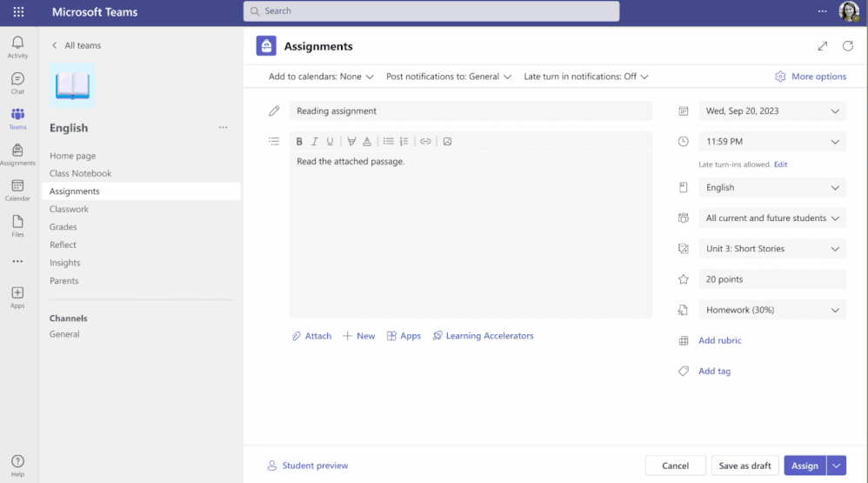Open the app launcher waffle icon

tap(18, 11)
